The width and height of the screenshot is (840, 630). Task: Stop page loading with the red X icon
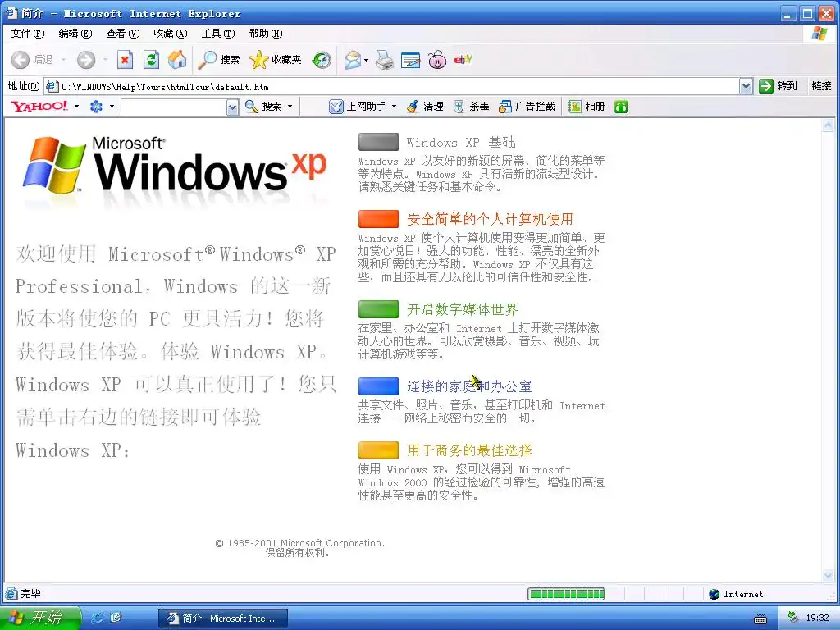tap(125, 59)
